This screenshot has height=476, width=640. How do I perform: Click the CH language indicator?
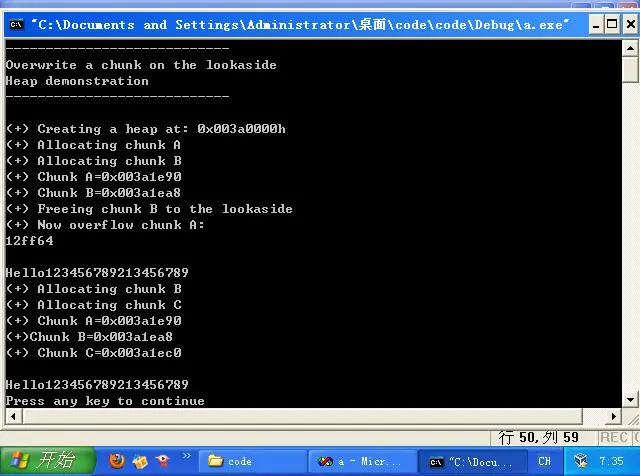pyautogui.click(x=544, y=461)
